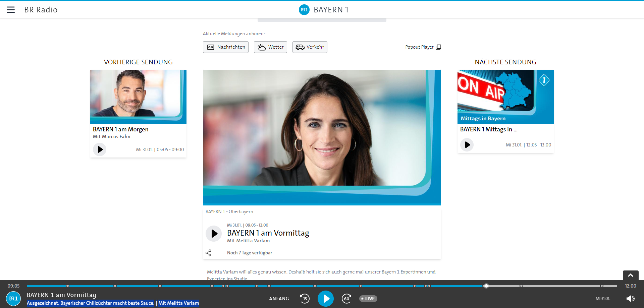
Task: Play the Mittags in Bayern show
Action: [x=467, y=145]
